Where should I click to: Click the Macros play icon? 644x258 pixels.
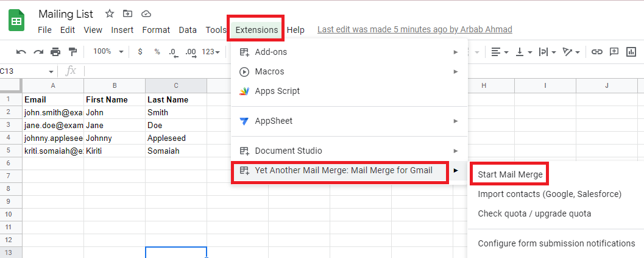coord(244,71)
